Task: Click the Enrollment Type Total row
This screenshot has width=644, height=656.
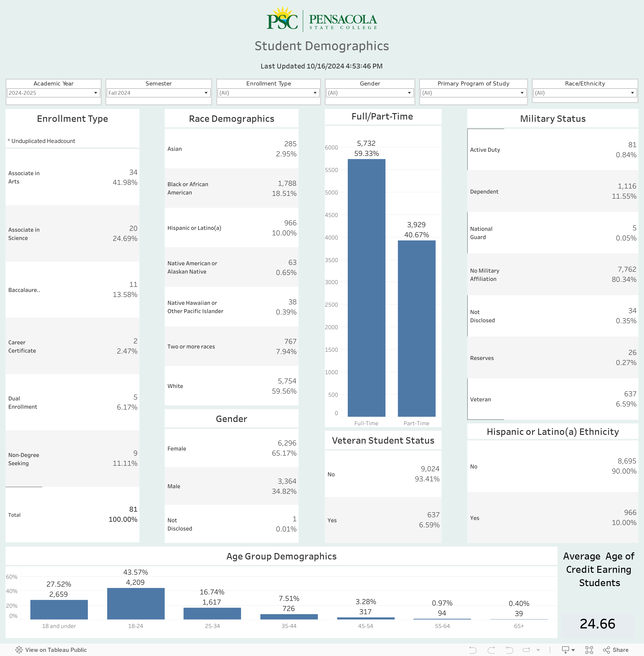Action: [72, 515]
